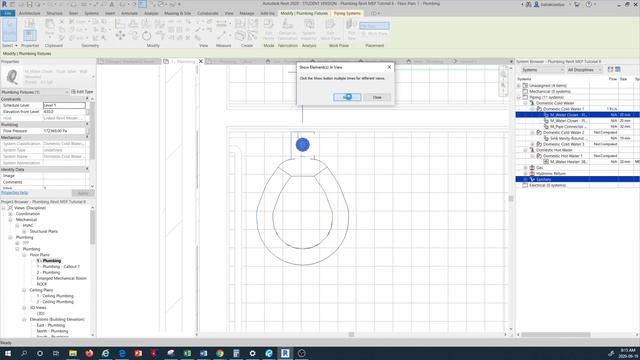640x360 pixels.
Task: Collapse the Constraints section in Properties
Action: pyautogui.click(x=87, y=99)
